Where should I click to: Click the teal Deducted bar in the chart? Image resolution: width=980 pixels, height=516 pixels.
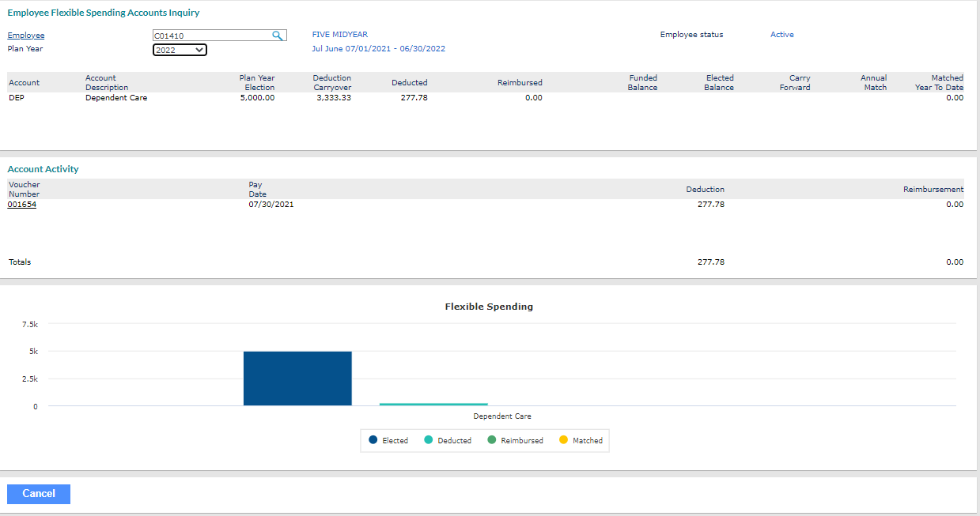coord(433,403)
